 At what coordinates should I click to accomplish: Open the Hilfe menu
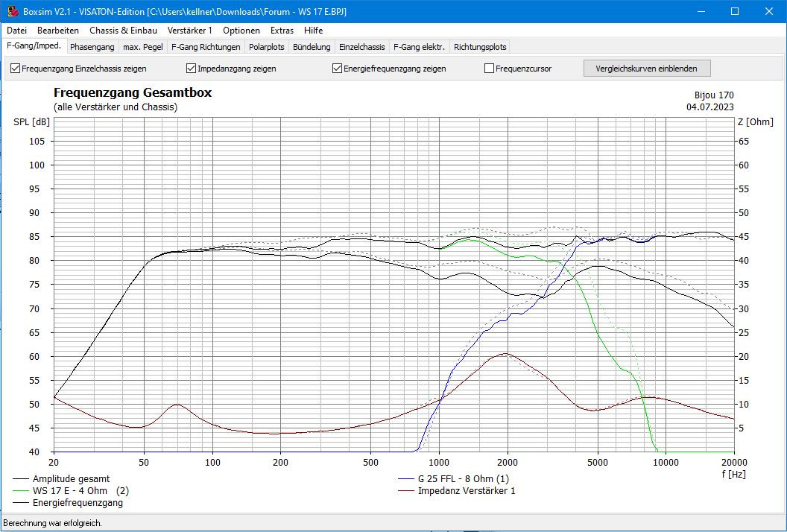click(313, 31)
